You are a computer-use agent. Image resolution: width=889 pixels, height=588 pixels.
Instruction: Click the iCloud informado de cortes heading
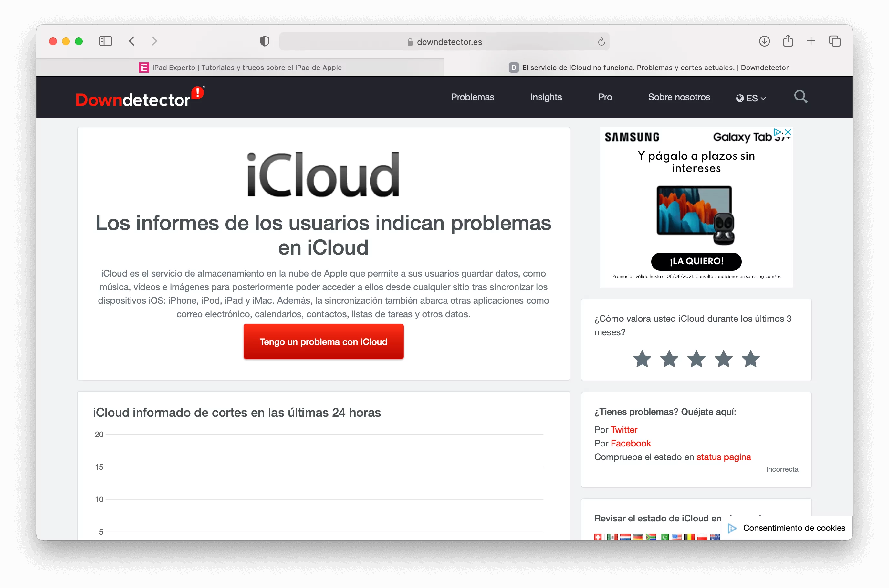[x=236, y=413]
